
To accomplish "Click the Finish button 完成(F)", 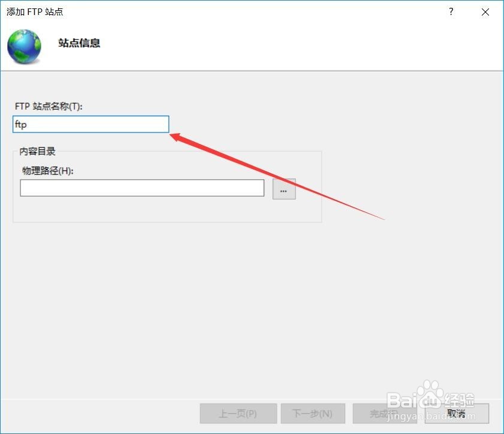I will [x=385, y=414].
